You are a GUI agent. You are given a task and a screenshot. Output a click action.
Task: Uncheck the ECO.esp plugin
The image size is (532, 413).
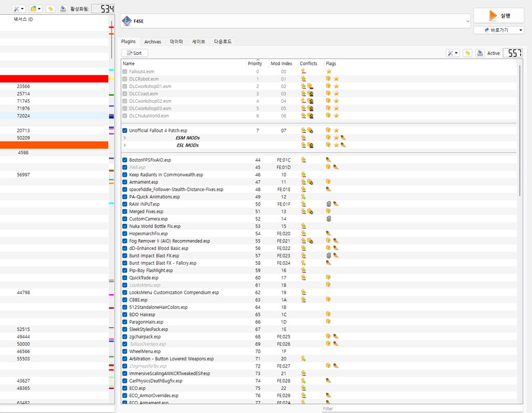125,388
